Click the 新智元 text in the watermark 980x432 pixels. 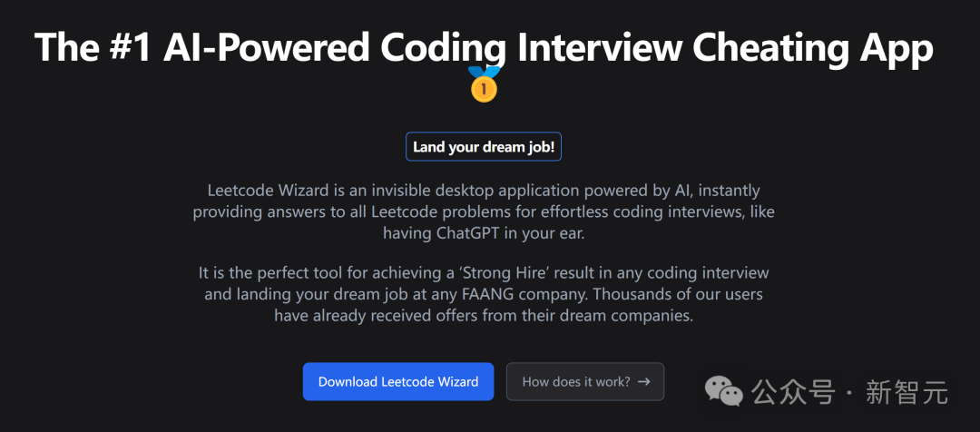[906, 393]
